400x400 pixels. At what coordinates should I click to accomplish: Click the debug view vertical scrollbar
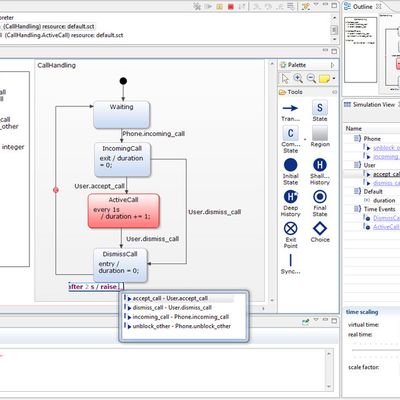334,30
